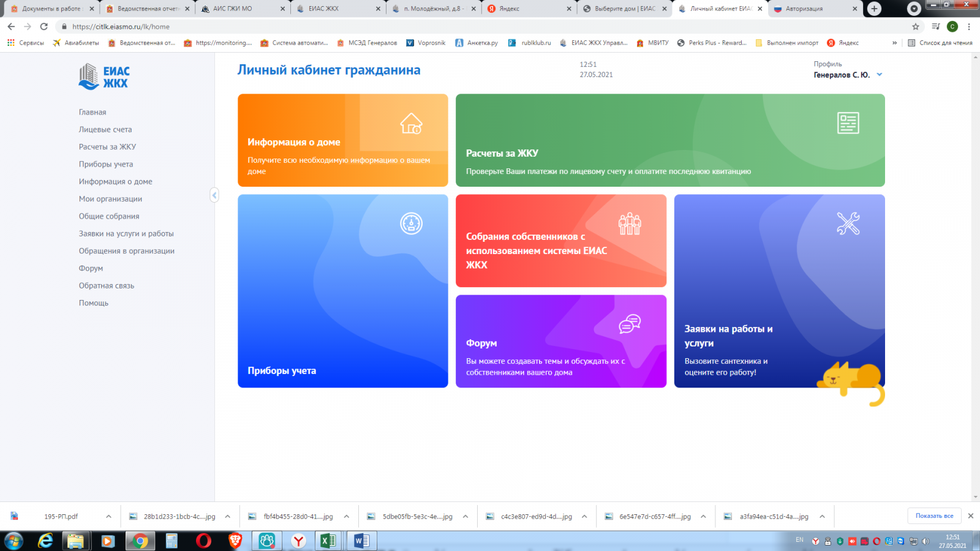Image resolution: width=980 pixels, height=551 pixels.
Task: Open Yandex Browser from the taskbar
Action: tap(298, 541)
